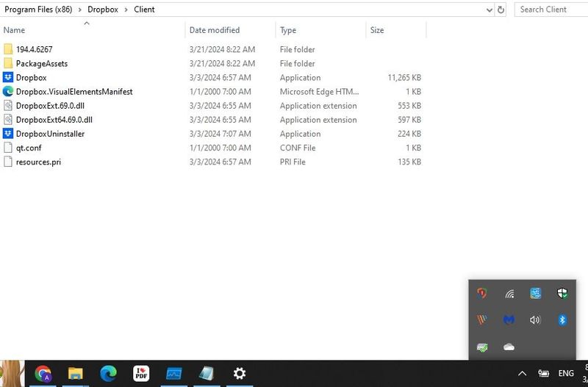This screenshot has width=588, height=387.
Task: Navigate to the Dropbox breadcrumb folder
Action: 103,10
